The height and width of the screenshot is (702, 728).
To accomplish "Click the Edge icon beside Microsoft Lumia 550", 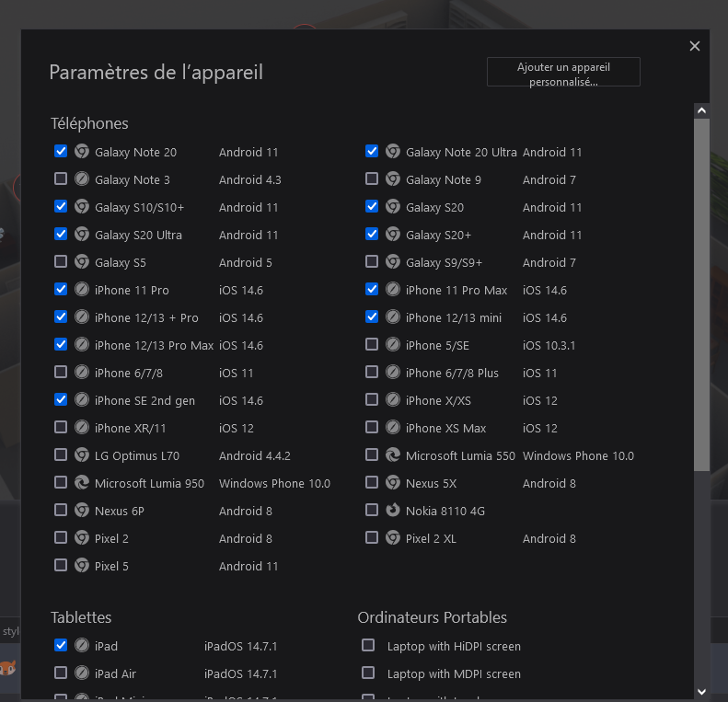I will pos(393,455).
